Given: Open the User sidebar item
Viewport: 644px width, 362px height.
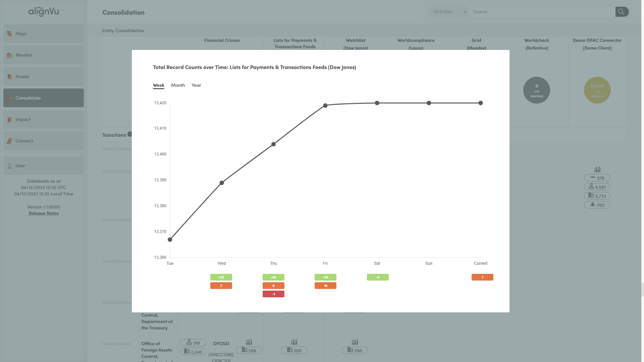Looking at the screenshot, I should [x=44, y=166].
